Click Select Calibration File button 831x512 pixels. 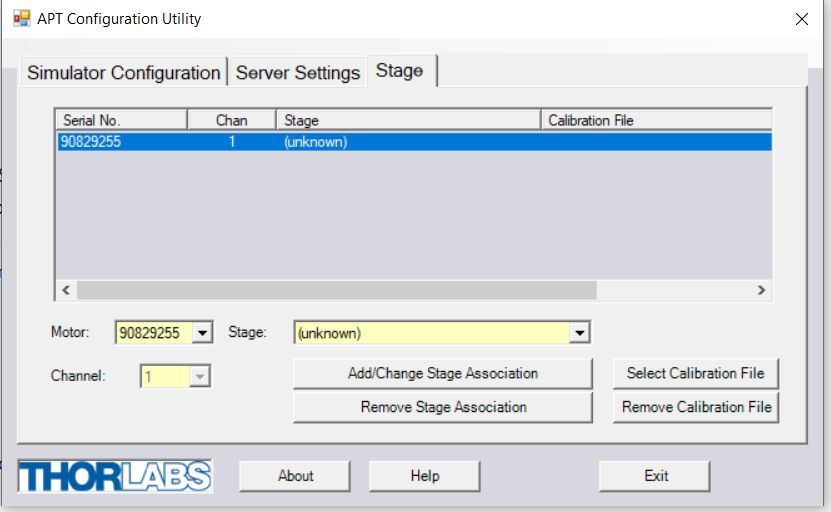(695, 374)
